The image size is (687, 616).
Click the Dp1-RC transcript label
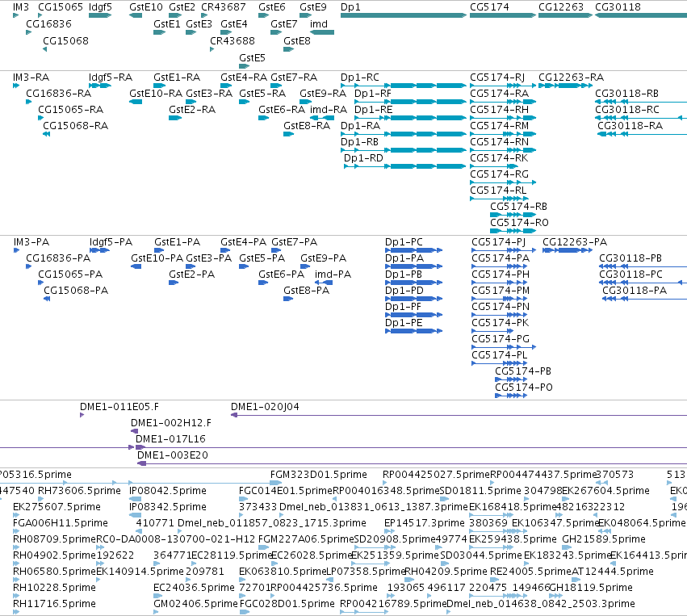[360, 78]
